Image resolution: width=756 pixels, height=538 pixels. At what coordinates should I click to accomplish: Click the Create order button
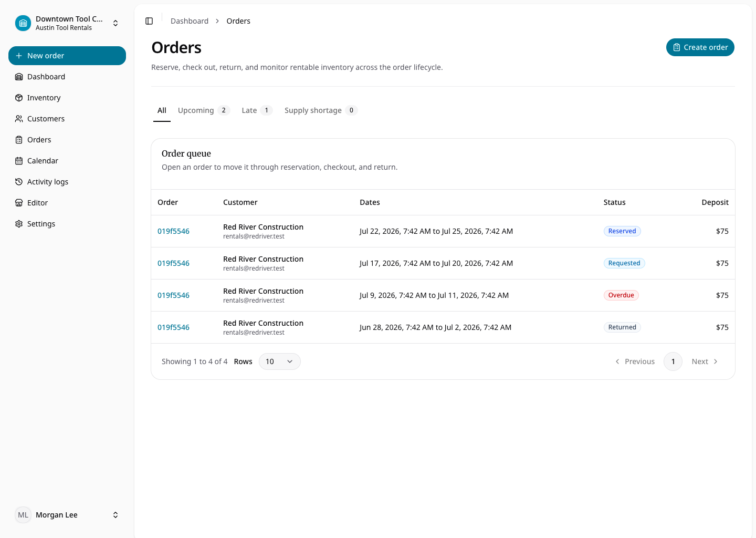click(700, 47)
